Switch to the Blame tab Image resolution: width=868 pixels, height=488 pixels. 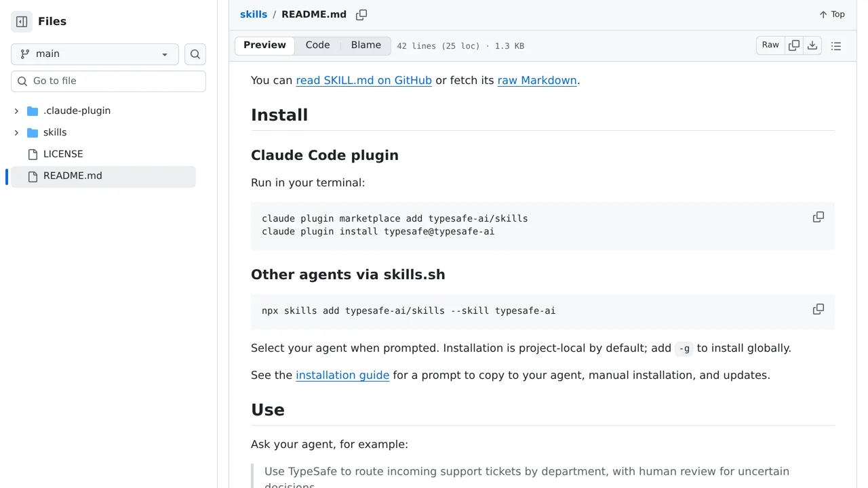coord(366,45)
